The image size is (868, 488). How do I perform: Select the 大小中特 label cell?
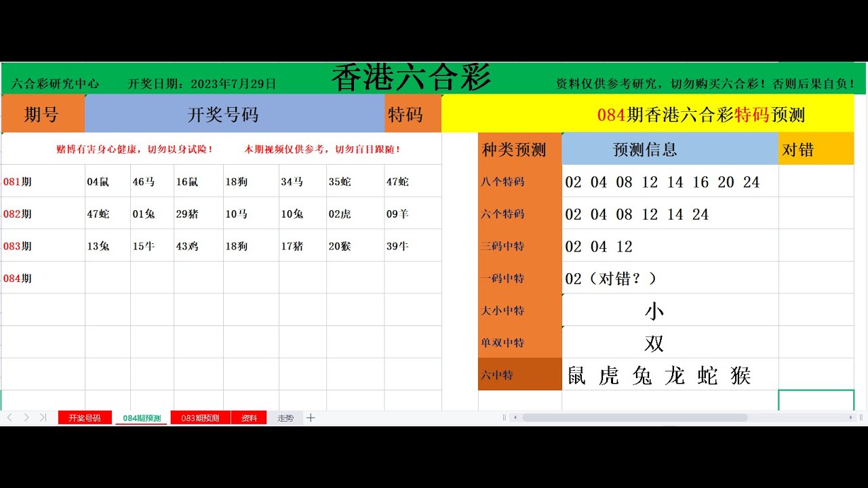tap(520, 310)
